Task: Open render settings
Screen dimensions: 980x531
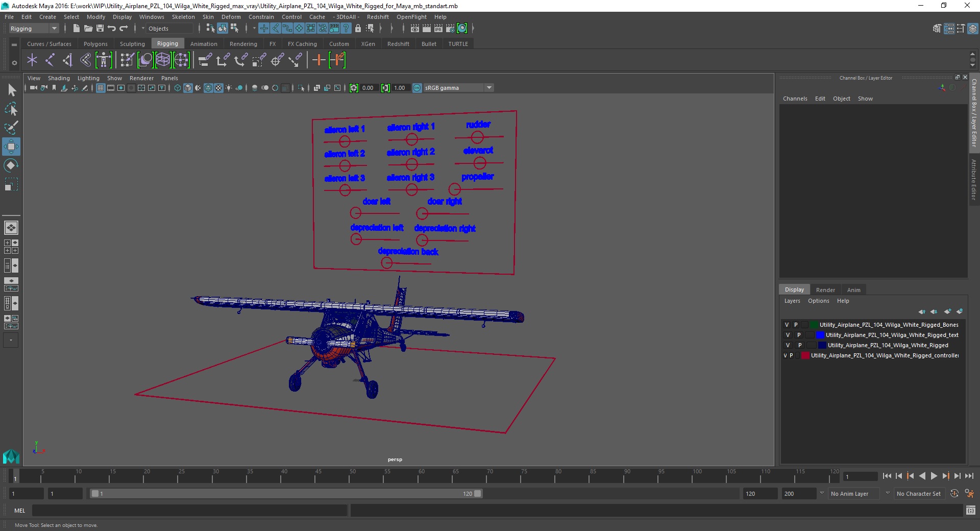Action: (x=450, y=29)
